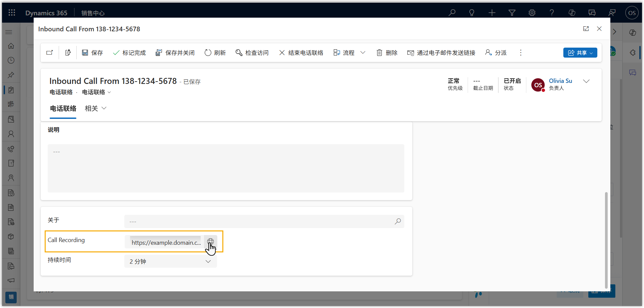Screen dimensions: 644x308
Task: Click Save and Close (保存并关闭)
Action: [x=175, y=53]
